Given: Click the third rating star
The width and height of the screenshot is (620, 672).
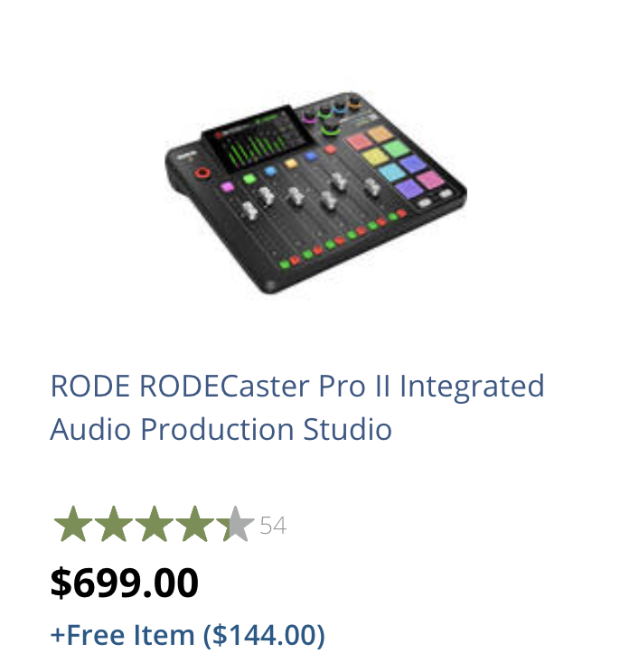Looking at the screenshot, I should (x=154, y=525).
